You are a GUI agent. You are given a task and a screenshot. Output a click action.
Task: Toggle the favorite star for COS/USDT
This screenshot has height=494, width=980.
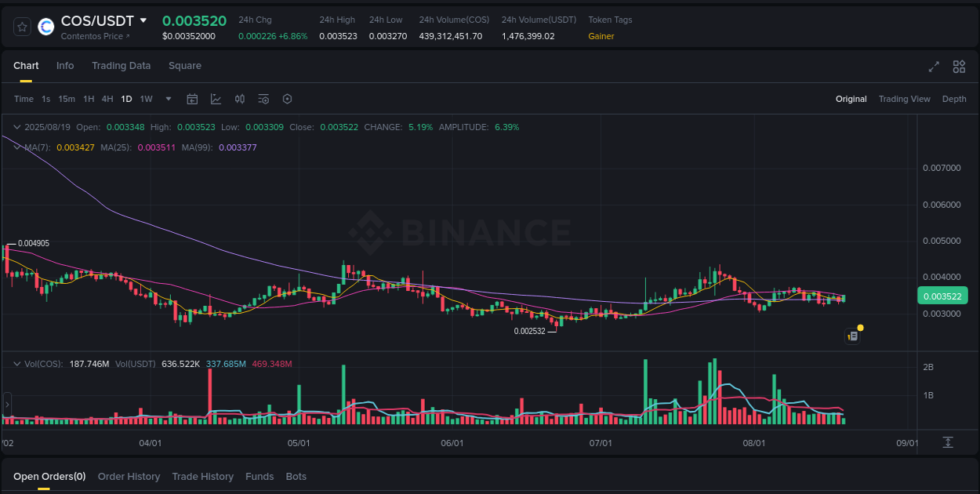(22, 26)
